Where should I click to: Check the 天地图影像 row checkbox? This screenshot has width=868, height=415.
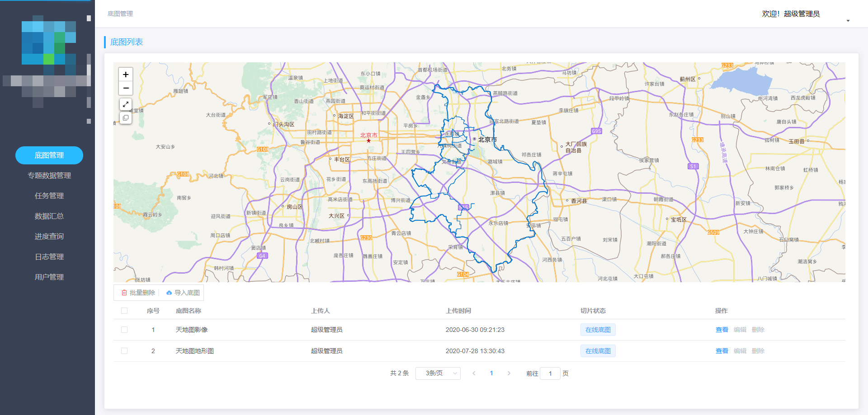coord(124,330)
